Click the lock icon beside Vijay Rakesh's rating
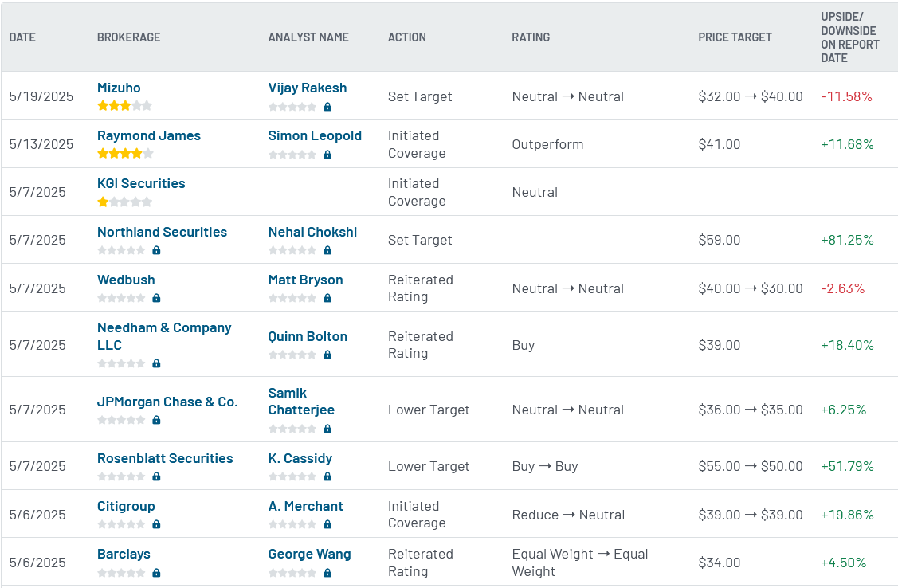The height and width of the screenshot is (588, 898). 327,107
